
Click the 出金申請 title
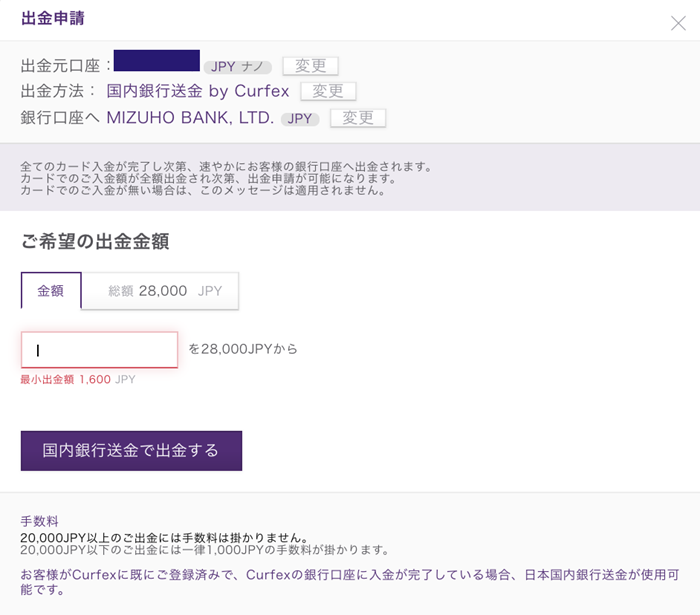(x=53, y=18)
